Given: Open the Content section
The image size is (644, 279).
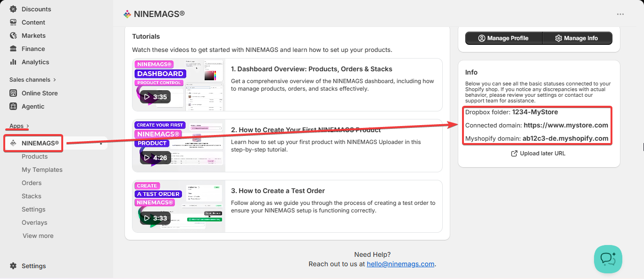Looking at the screenshot, I should pyautogui.click(x=33, y=22).
